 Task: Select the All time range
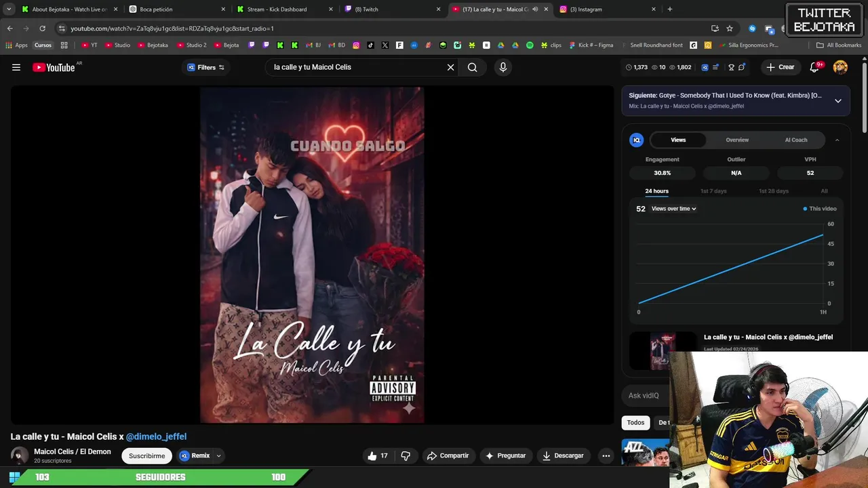[x=824, y=191]
